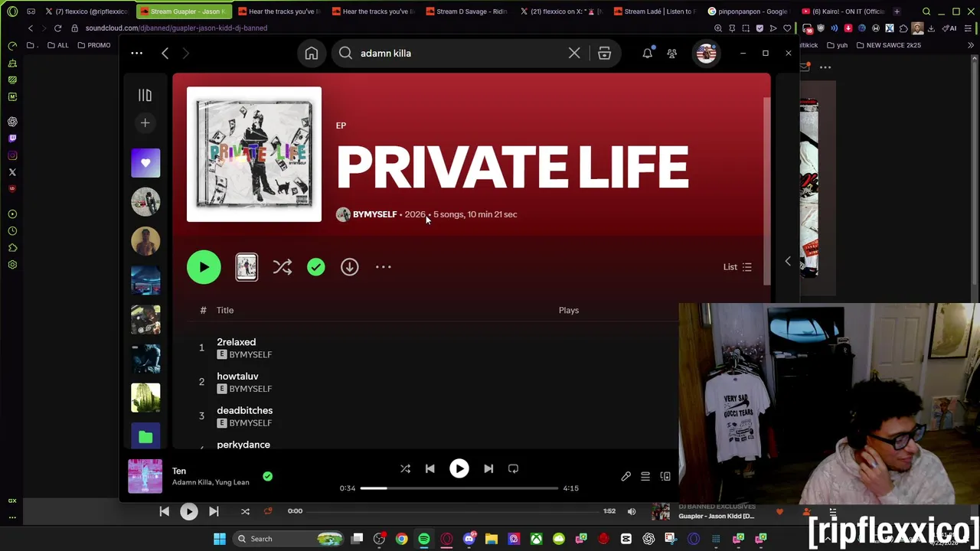The height and width of the screenshot is (551, 980).
Task: Open Liked Songs purple heart tile
Action: 145,163
